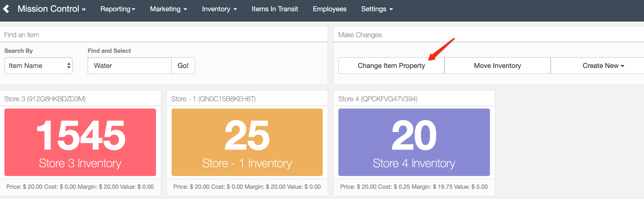The width and height of the screenshot is (644, 199).
Task: Focus the Find and Select field with Water
Action: click(130, 66)
